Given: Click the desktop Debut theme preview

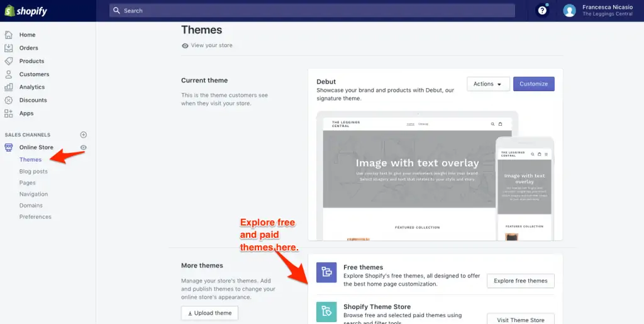Looking at the screenshot, I should [x=418, y=176].
